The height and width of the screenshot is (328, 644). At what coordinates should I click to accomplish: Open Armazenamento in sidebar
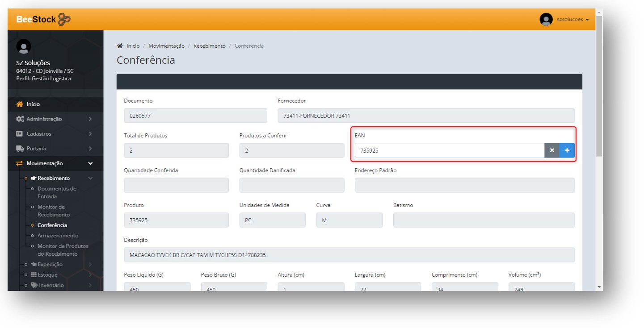58,236
